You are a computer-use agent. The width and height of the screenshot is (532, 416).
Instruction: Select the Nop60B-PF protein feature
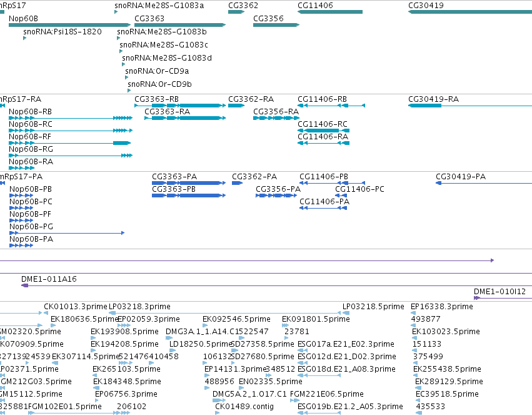21,220
